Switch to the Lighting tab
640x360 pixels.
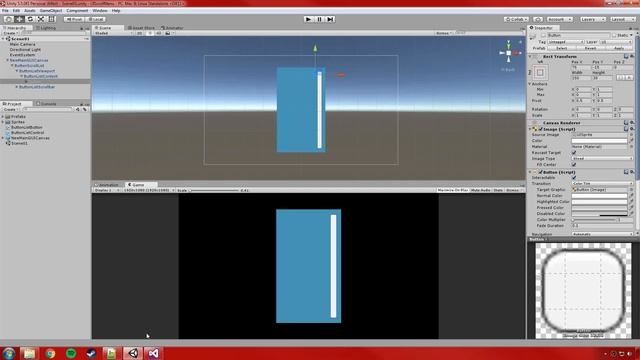(x=46, y=28)
